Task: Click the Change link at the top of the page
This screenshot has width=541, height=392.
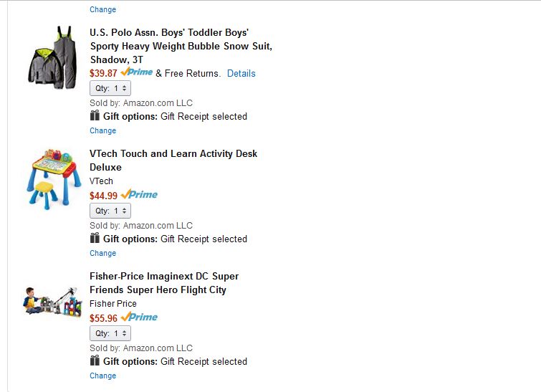Action: pyautogui.click(x=102, y=9)
